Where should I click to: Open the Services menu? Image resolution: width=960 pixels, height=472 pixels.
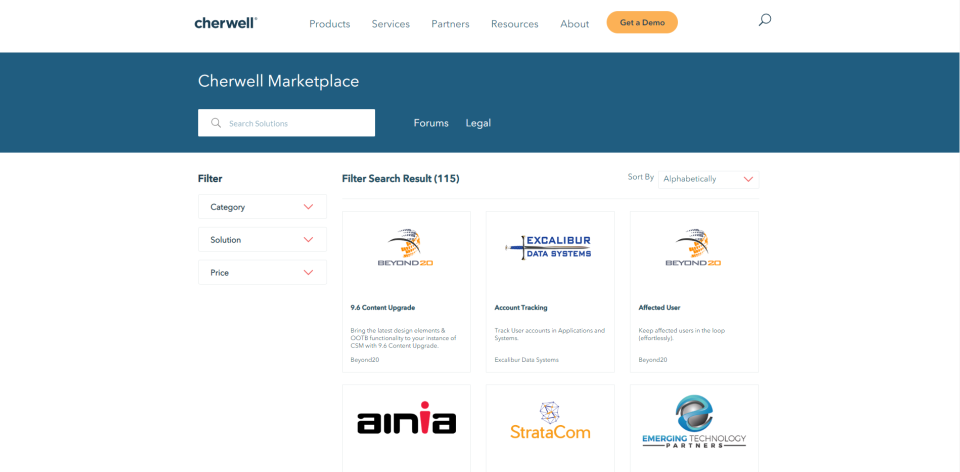click(x=391, y=24)
